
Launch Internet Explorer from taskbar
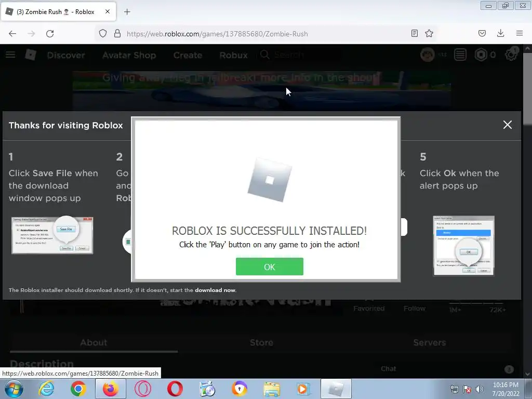(x=46, y=389)
